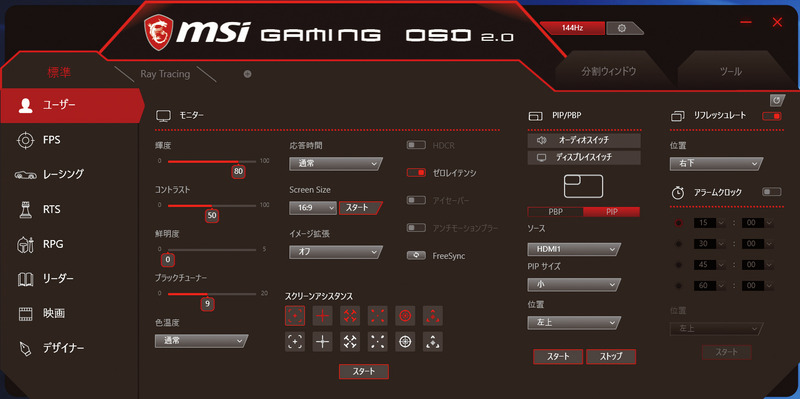Click the Brightness (輝度) slider handle at 80
Screen dimensions: 800x399
(238, 171)
